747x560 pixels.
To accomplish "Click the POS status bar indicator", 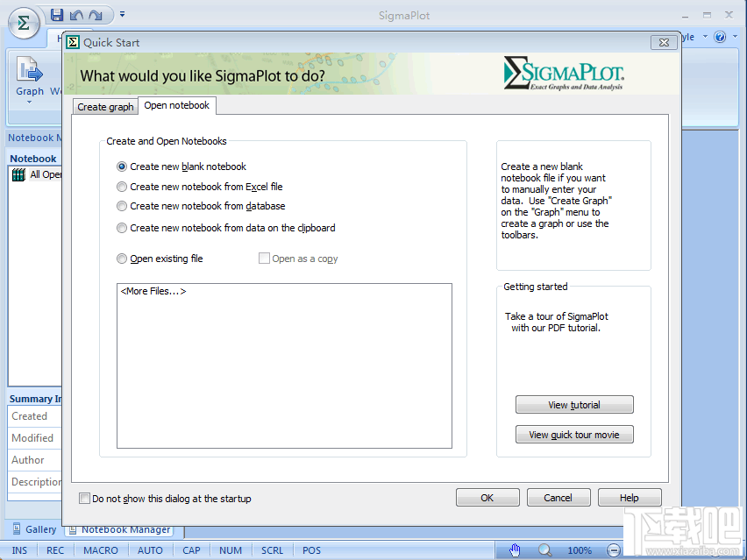I will click(311, 550).
